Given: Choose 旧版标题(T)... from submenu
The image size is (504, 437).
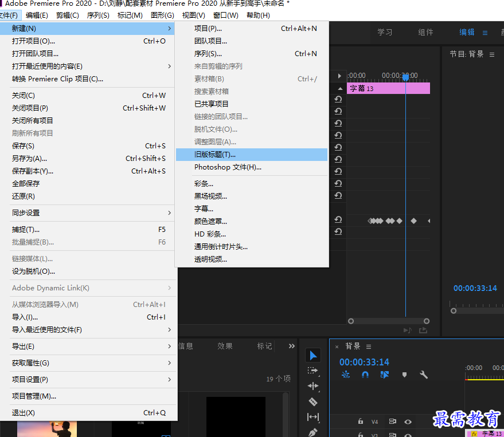Looking at the screenshot, I should point(252,155).
